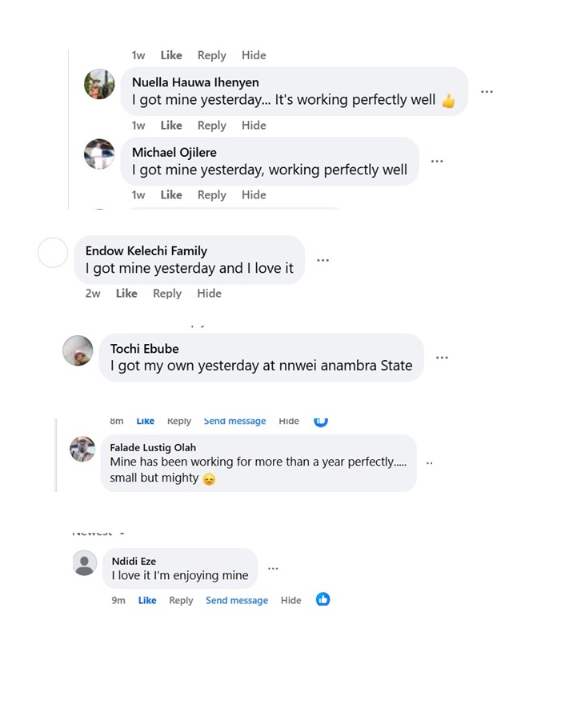Reply to Endow Kelechi Family's comment
This screenshot has width=565, height=728.
click(167, 294)
